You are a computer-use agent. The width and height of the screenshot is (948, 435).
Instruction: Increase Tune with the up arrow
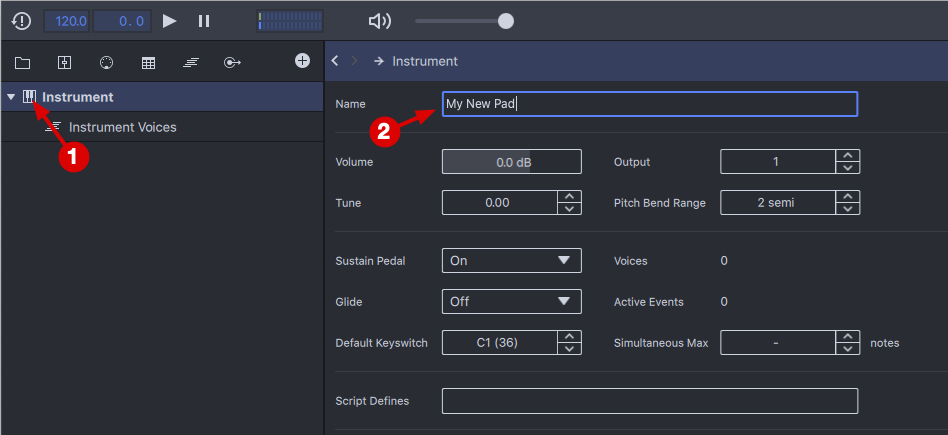pyautogui.click(x=569, y=197)
